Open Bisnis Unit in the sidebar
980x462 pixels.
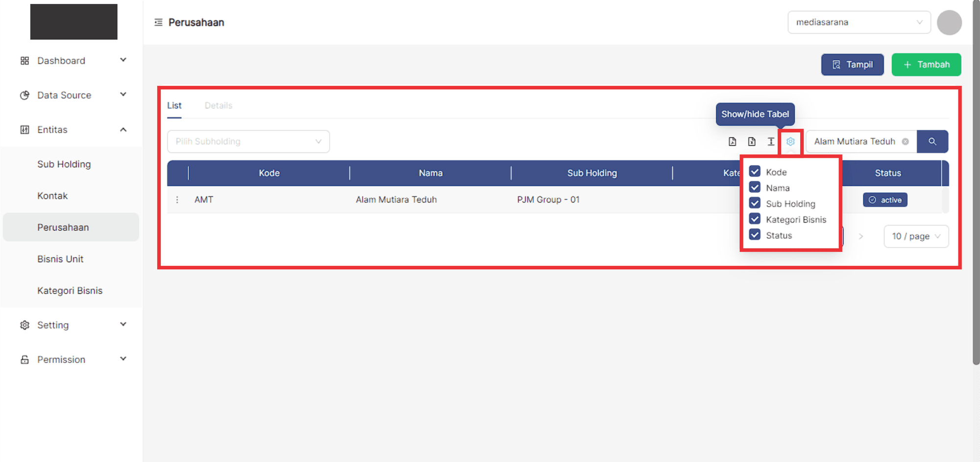pos(60,259)
